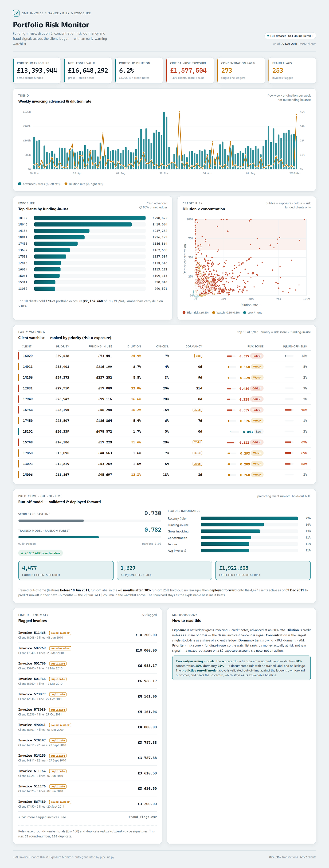Click the Critical badge for client 15749
The height and width of the screenshot is (868, 329).
pos(257,442)
